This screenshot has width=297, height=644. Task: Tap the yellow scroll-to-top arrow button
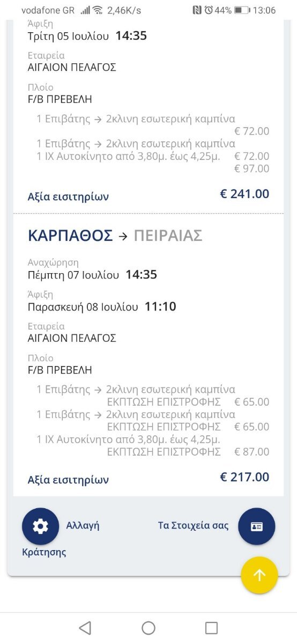(259, 575)
